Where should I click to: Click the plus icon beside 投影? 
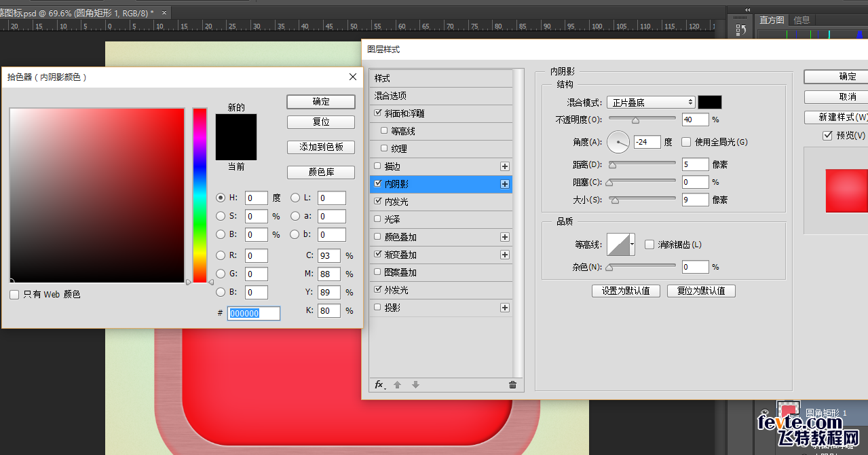(x=504, y=308)
